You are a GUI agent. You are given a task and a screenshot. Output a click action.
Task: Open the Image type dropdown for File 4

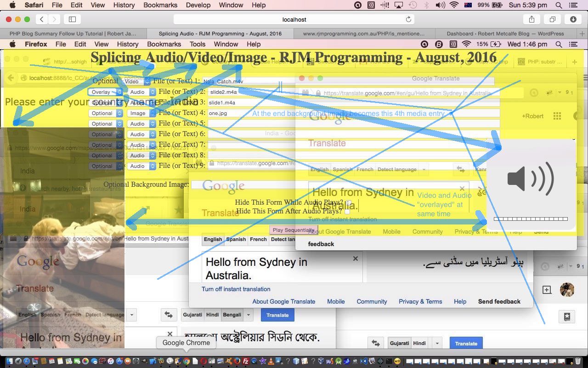pos(141,113)
